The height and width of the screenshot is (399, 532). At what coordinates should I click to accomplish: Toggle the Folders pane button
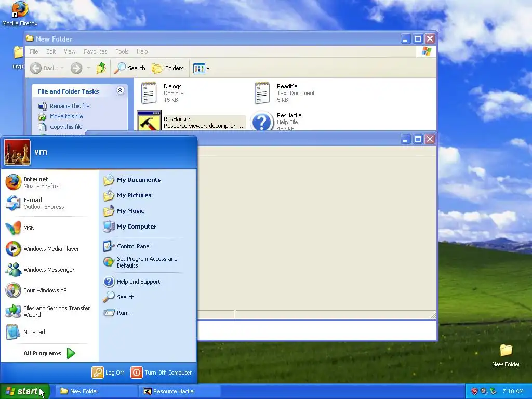click(x=168, y=68)
